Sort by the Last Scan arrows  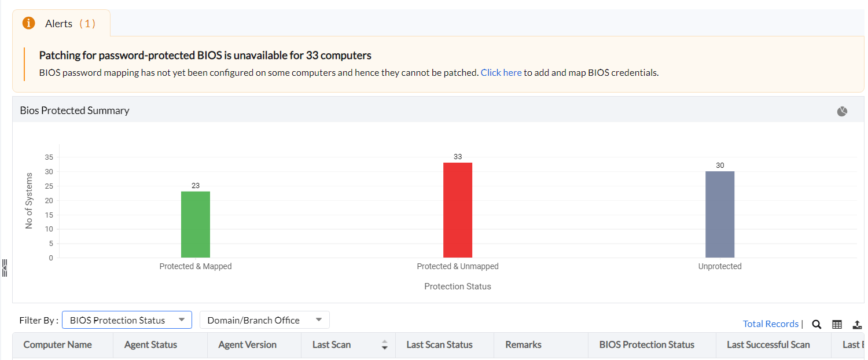pos(384,345)
